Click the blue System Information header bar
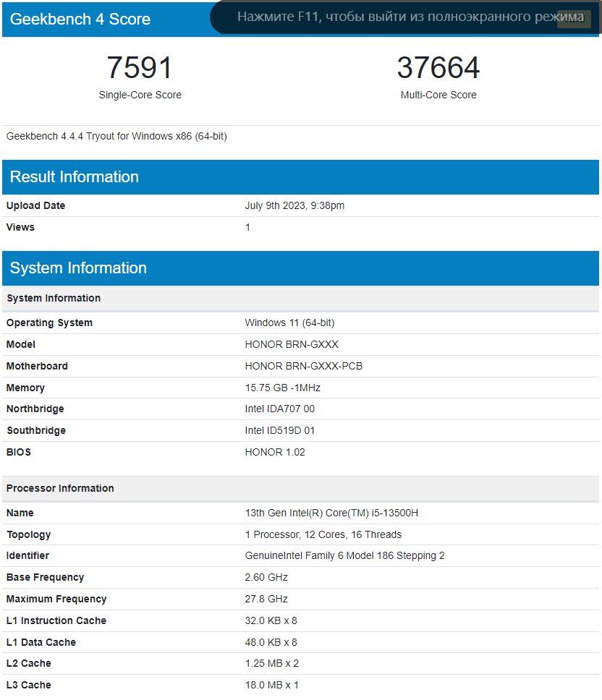Viewport: 602px width, 700px height. pyautogui.click(x=300, y=268)
